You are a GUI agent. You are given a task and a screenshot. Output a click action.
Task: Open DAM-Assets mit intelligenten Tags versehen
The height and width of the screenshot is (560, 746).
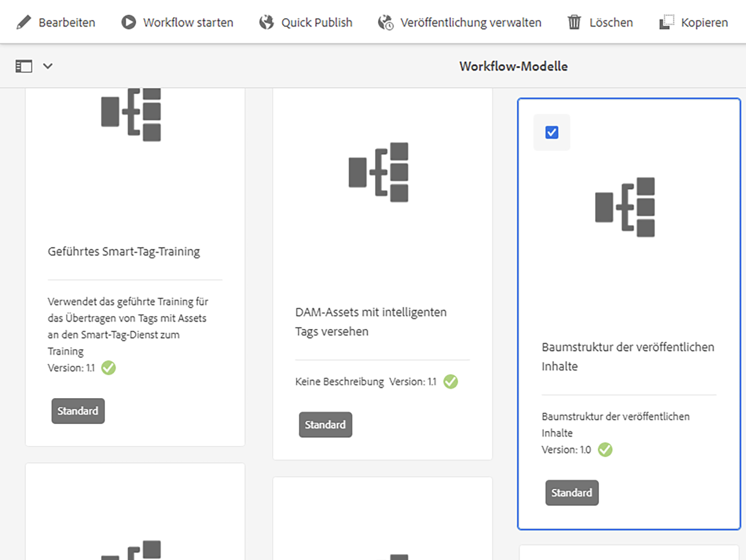[371, 322]
